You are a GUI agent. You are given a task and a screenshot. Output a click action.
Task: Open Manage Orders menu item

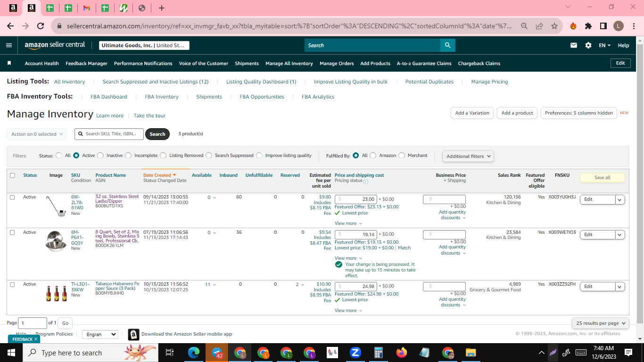point(337,63)
